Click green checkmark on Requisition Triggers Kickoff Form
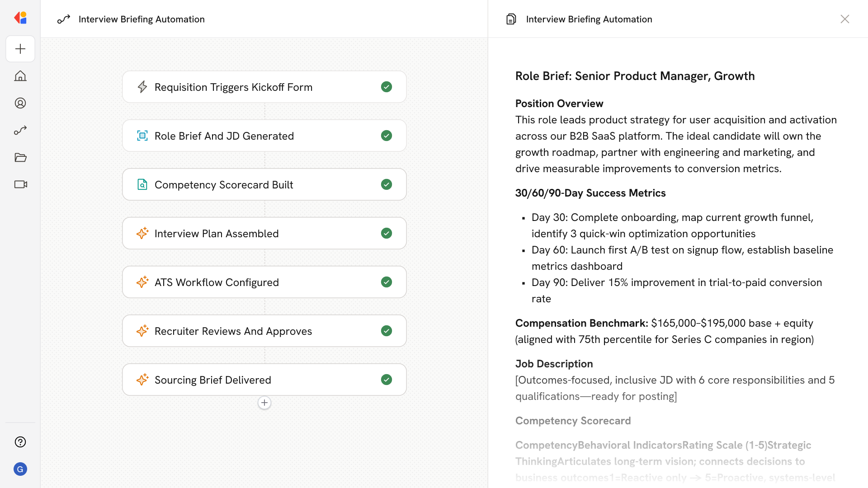 click(386, 87)
